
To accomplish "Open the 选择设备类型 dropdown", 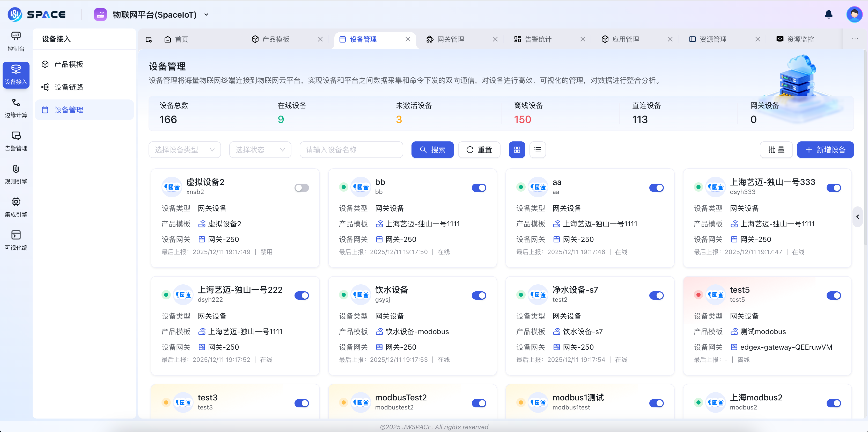I will click(184, 149).
